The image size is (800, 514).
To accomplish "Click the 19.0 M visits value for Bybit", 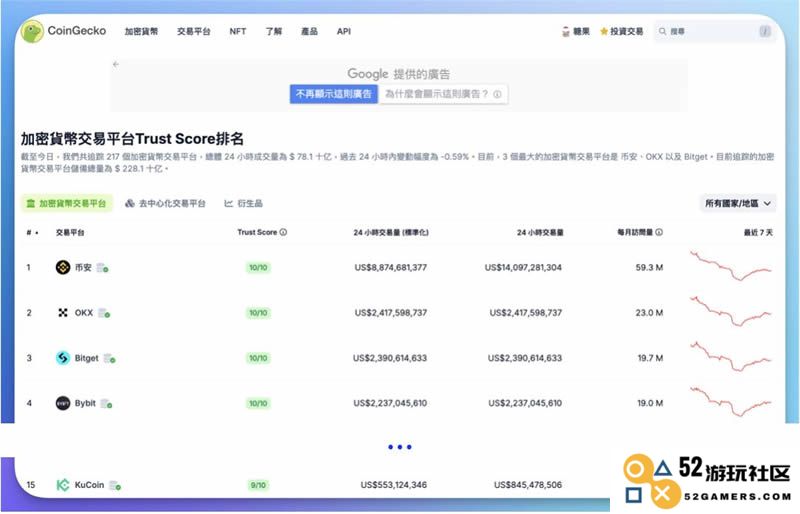I will (x=650, y=403).
